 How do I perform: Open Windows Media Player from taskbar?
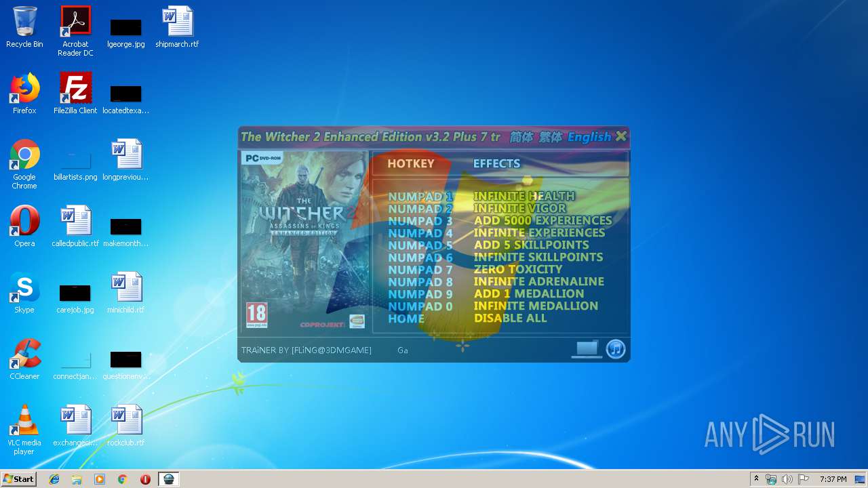[x=100, y=479]
